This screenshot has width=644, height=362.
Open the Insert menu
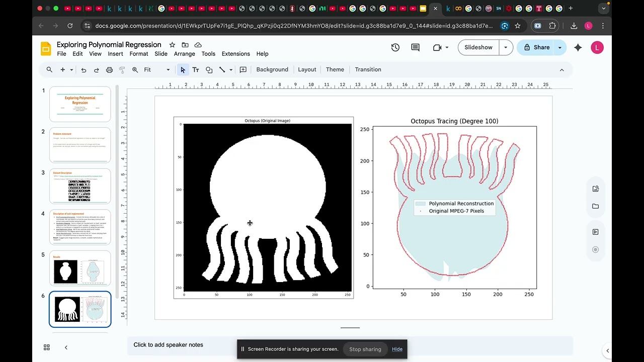(115, 54)
